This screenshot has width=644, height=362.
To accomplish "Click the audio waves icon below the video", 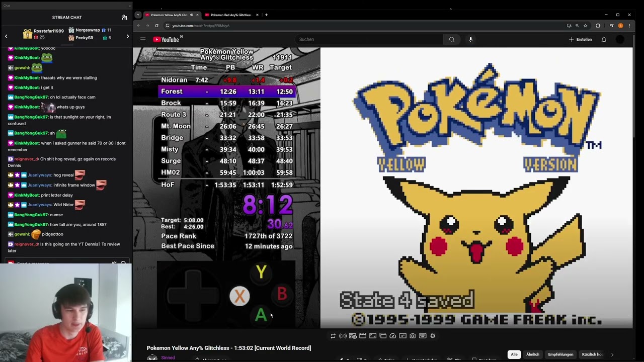I will [343, 336].
